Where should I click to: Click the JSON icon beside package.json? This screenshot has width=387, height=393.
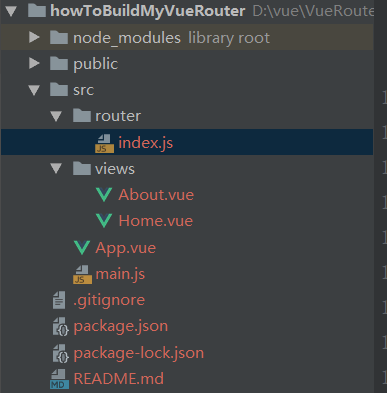[61, 326]
